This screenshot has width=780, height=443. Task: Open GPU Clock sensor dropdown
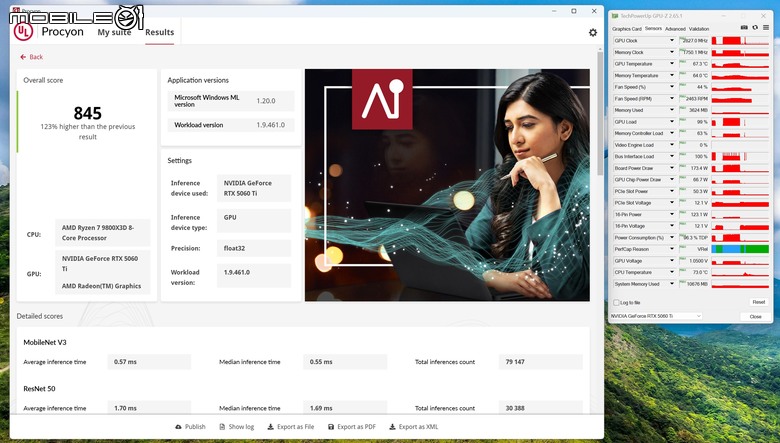tap(672, 41)
